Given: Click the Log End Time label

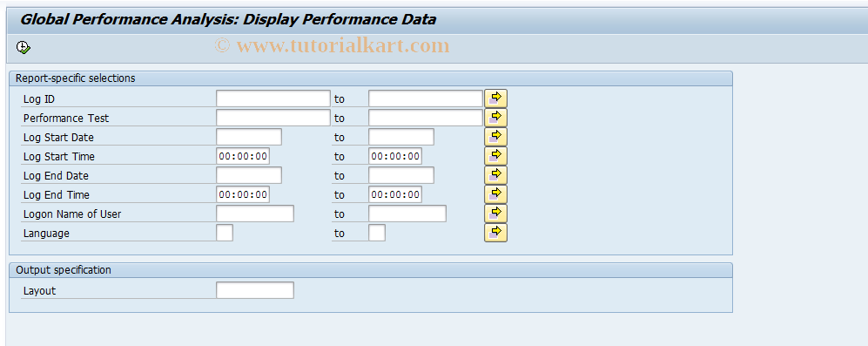Looking at the screenshot, I should coord(56,195).
